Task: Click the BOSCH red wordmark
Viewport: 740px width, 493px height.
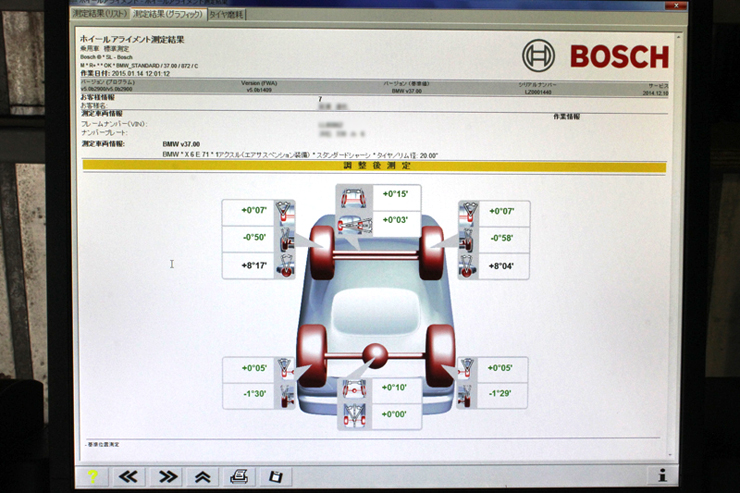Action: 619,57
